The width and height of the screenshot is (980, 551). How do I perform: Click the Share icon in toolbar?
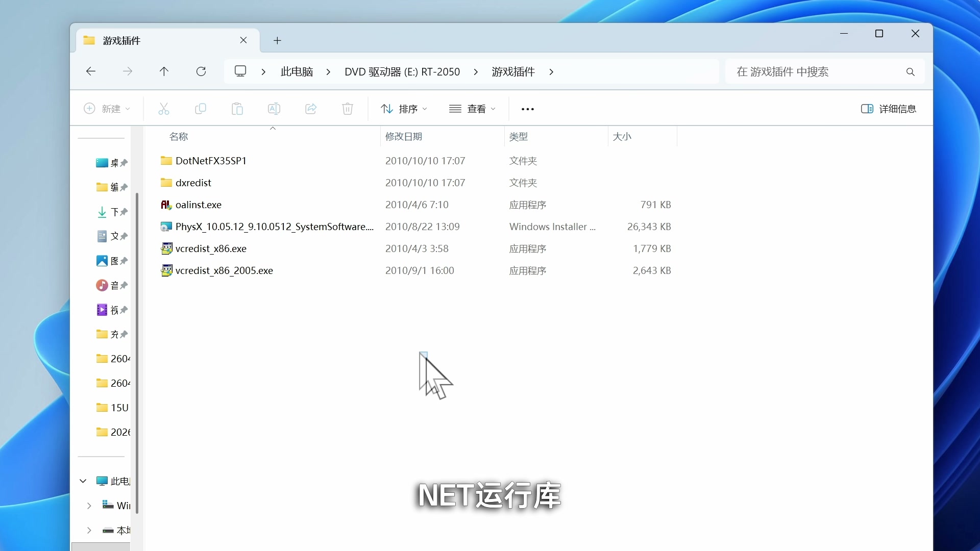click(x=311, y=109)
